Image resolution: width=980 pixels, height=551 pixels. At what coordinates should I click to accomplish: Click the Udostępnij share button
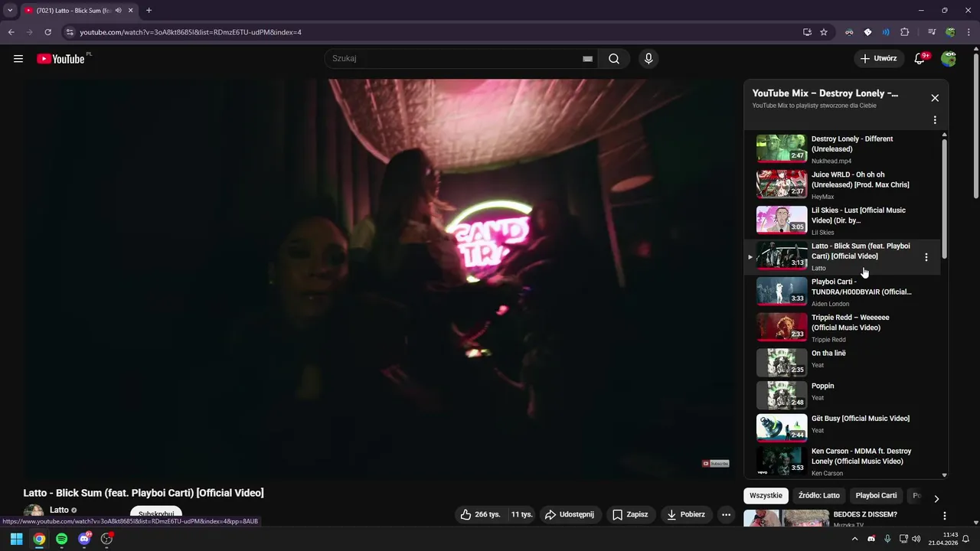pyautogui.click(x=569, y=514)
